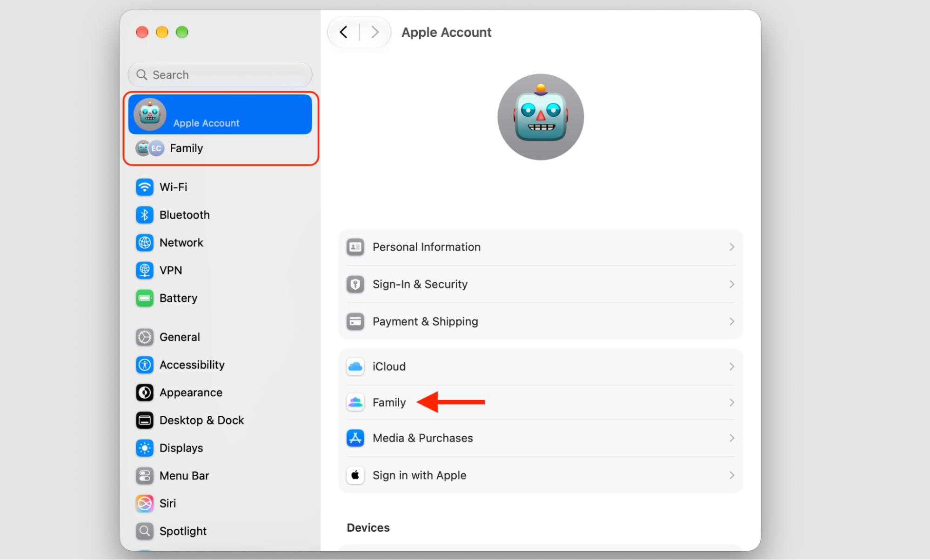Click the Family avatars icon in sidebar

coord(150,148)
